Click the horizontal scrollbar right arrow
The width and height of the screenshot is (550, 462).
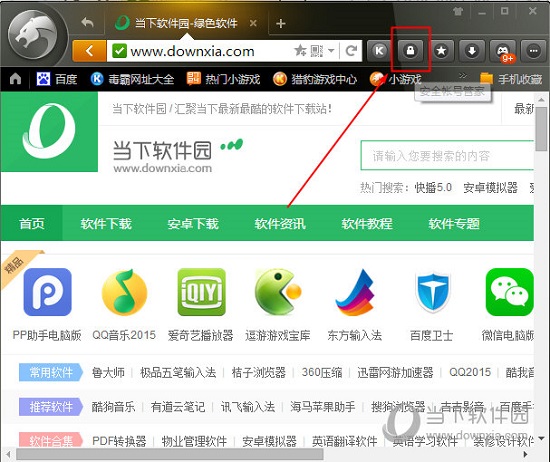click(525, 454)
